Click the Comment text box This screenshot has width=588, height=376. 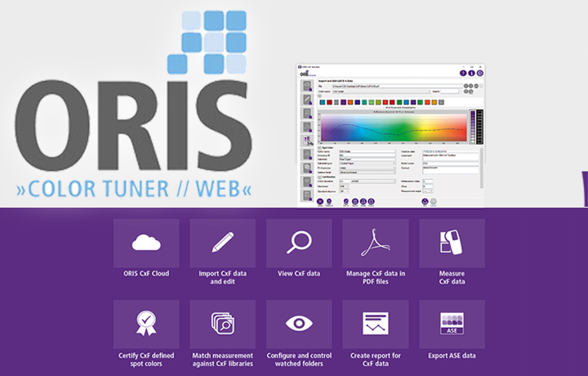(x=451, y=157)
